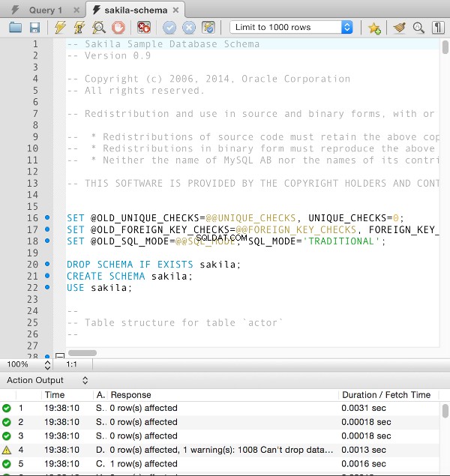Click the statement marker on line 16

47,217
